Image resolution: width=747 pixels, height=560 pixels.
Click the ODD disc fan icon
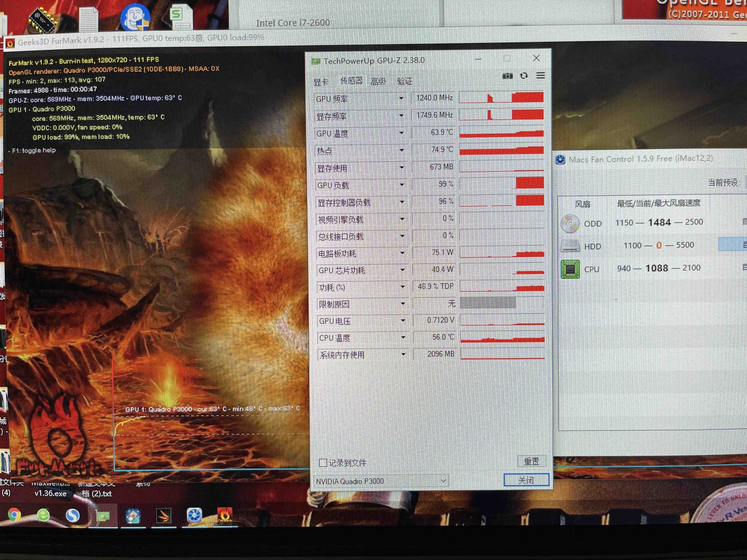570,223
